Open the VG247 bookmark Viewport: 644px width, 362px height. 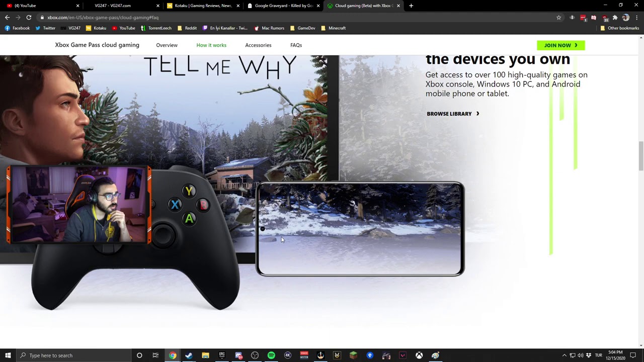click(x=70, y=28)
